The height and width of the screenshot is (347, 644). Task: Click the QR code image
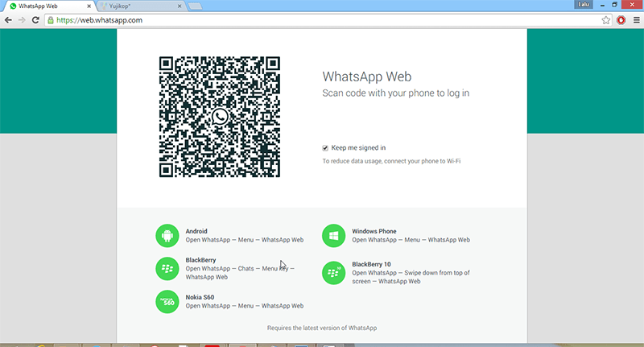click(x=220, y=117)
